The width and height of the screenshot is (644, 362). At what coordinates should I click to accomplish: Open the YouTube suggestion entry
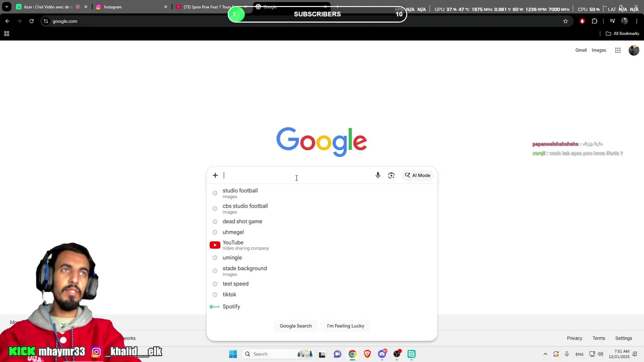[322, 245]
